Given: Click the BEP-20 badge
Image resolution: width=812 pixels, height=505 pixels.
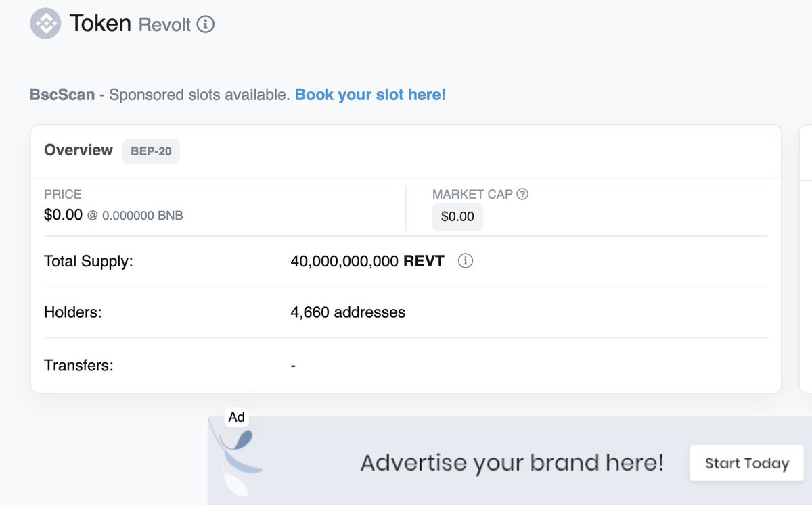Looking at the screenshot, I should (151, 151).
